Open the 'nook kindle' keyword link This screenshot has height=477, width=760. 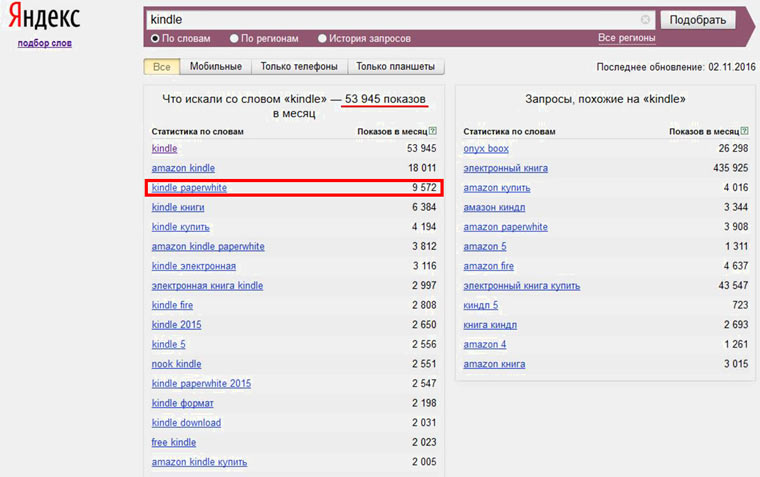point(176,364)
